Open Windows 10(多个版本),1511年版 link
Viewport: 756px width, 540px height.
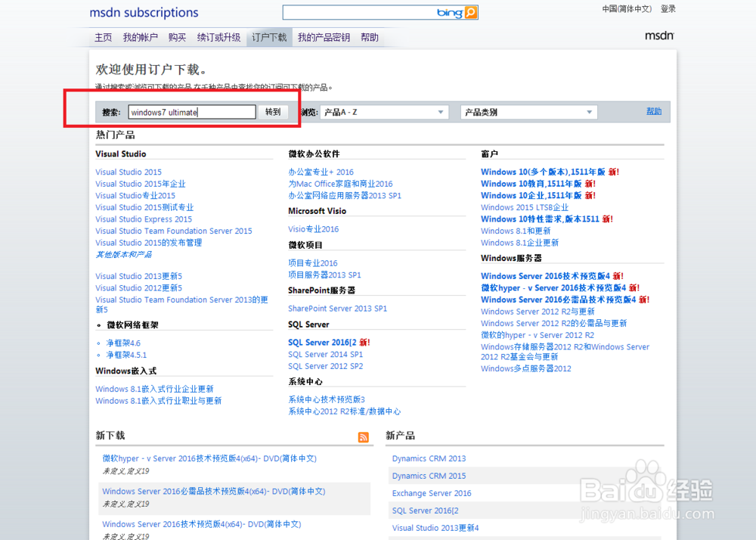coord(543,172)
